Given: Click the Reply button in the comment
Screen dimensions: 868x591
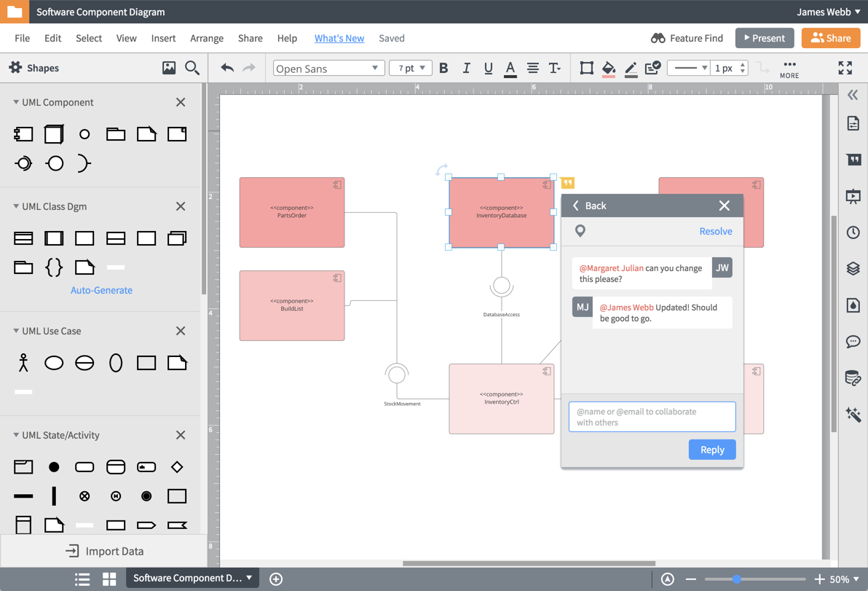Looking at the screenshot, I should tap(711, 450).
